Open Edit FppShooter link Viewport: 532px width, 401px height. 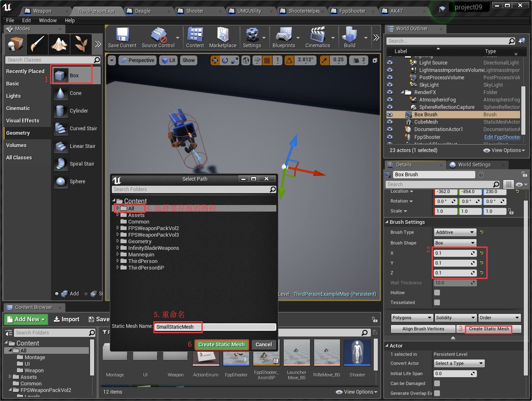[x=502, y=137]
